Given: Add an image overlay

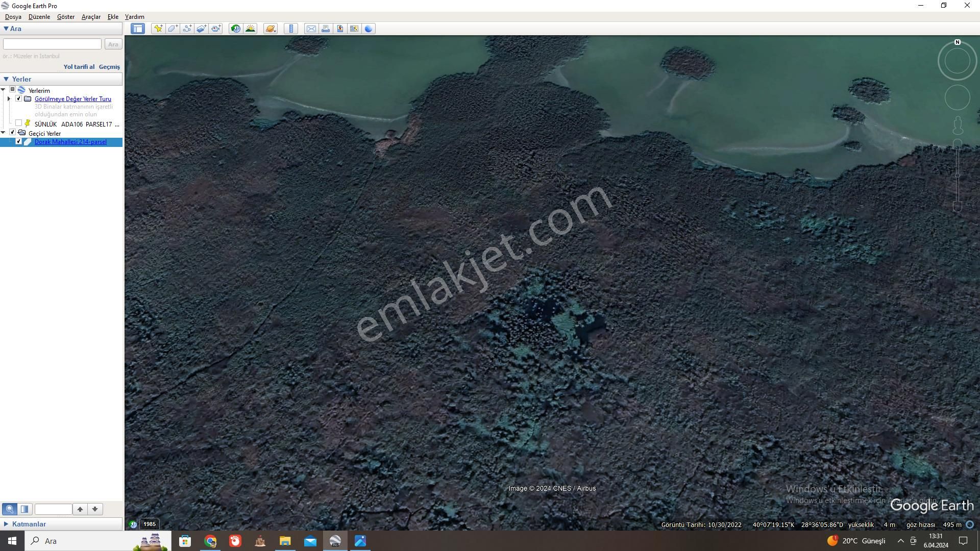Looking at the screenshot, I should click(x=202, y=29).
